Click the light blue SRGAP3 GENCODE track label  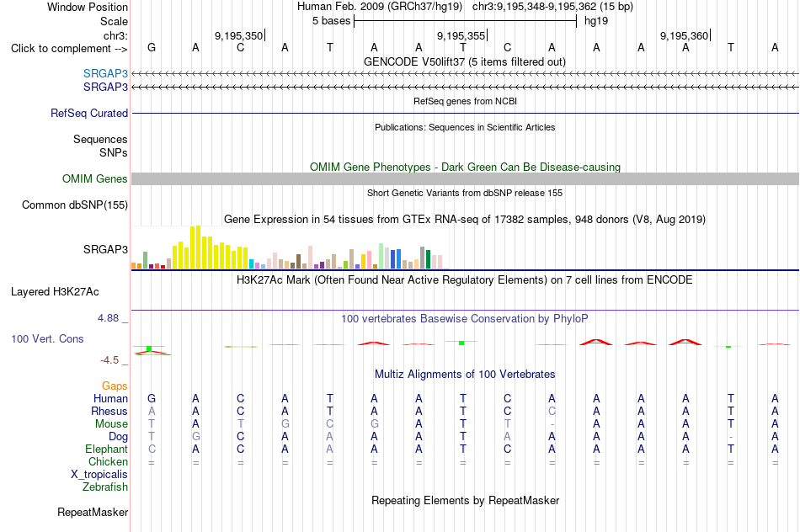pos(105,73)
